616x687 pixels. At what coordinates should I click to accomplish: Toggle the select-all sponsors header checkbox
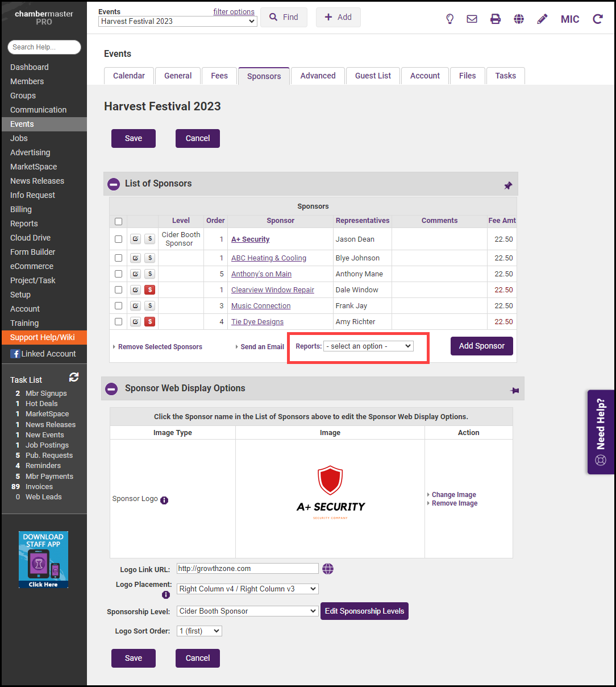119,221
